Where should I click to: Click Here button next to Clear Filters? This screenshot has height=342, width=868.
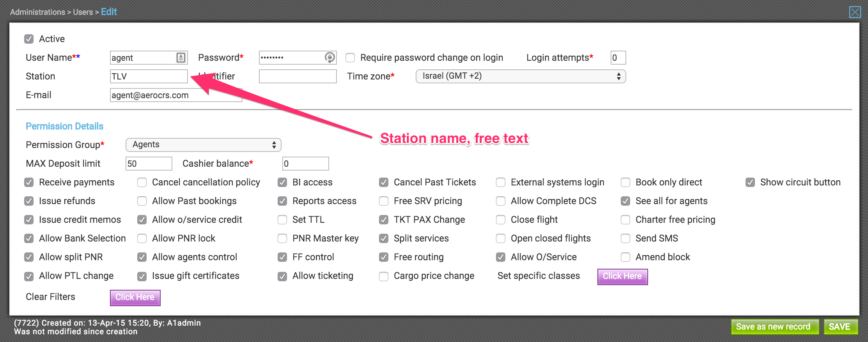(135, 298)
